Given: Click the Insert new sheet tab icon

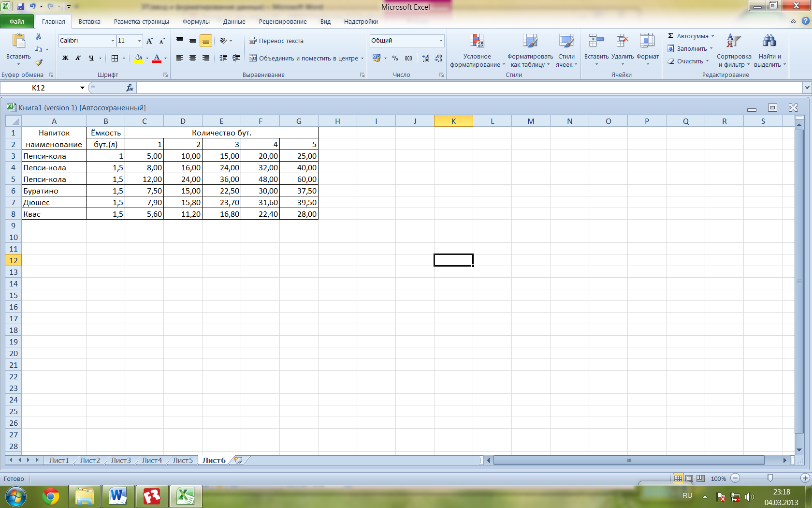Looking at the screenshot, I should pyautogui.click(x=238, y=460).
